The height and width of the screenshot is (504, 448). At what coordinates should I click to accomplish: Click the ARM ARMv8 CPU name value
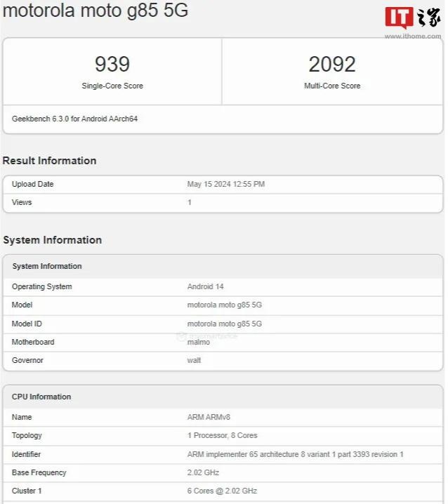[209, 417]
